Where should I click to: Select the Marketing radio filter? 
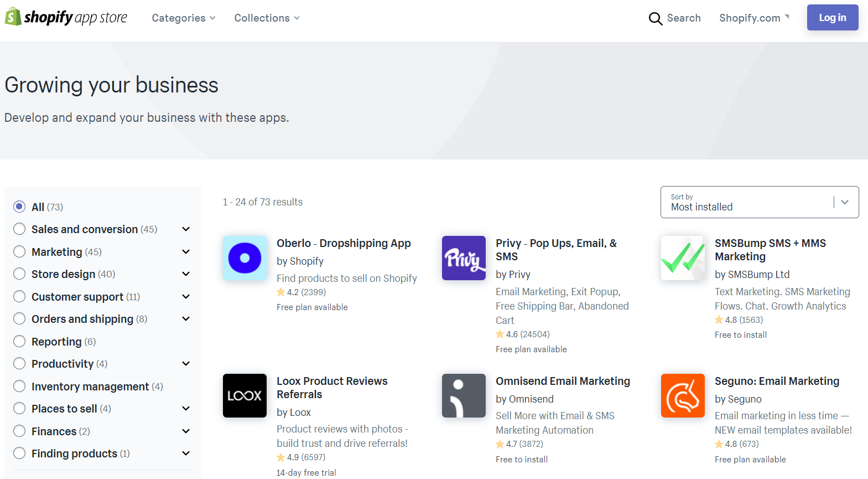click(19, 252)
